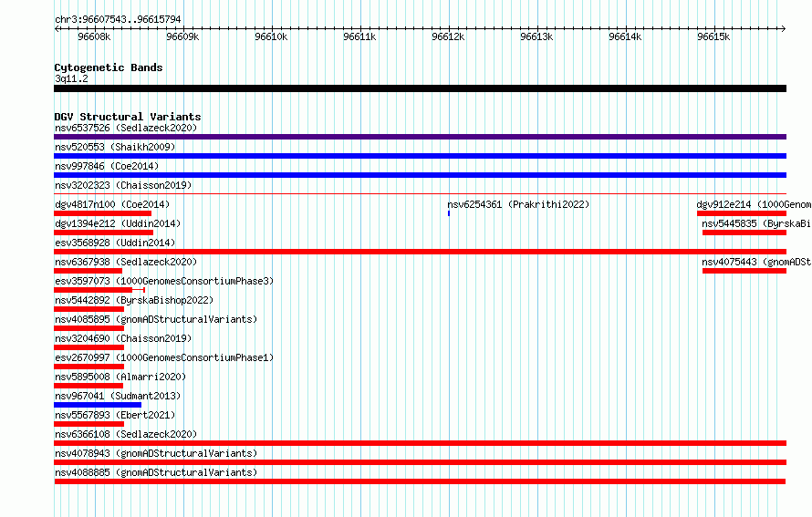812x517 pixels.
Task: Click the red esv3597073 bar with whisker
Action: 99,290
